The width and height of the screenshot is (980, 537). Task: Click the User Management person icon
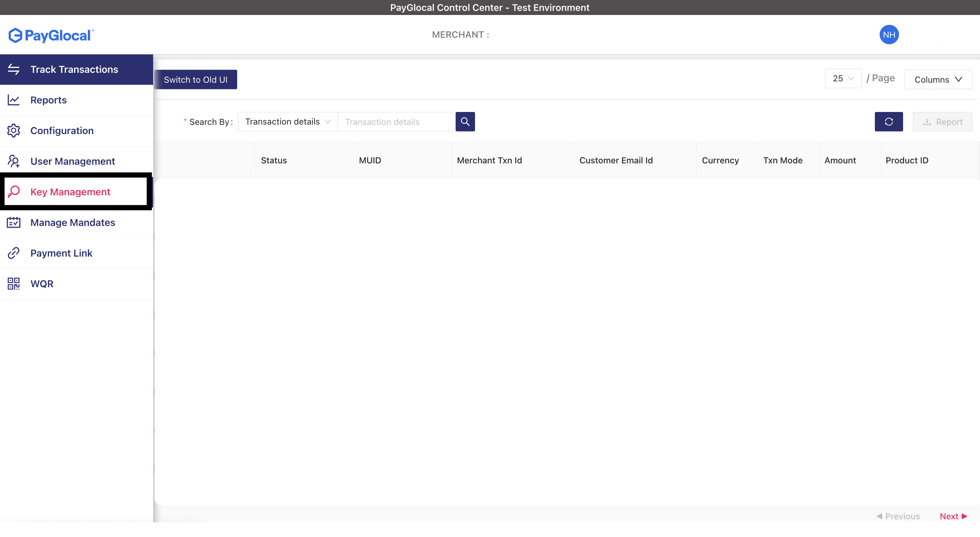pyautogui.click(x=14, y=161)
